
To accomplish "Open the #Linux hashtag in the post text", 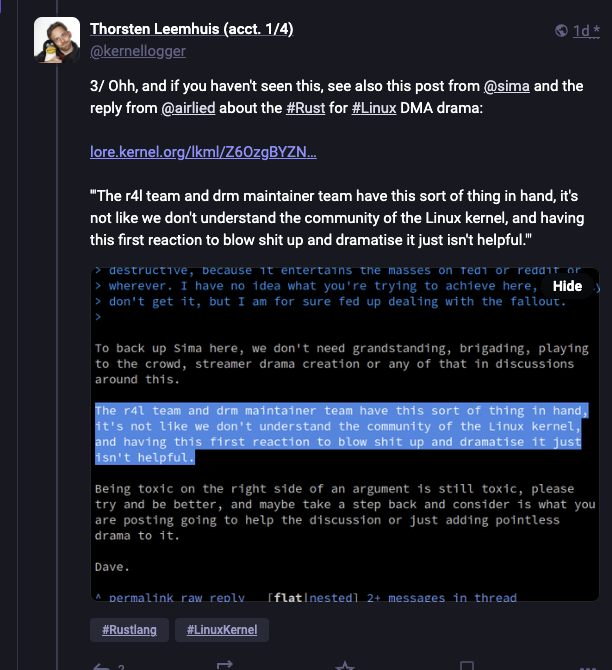I will tap(374, 108).
